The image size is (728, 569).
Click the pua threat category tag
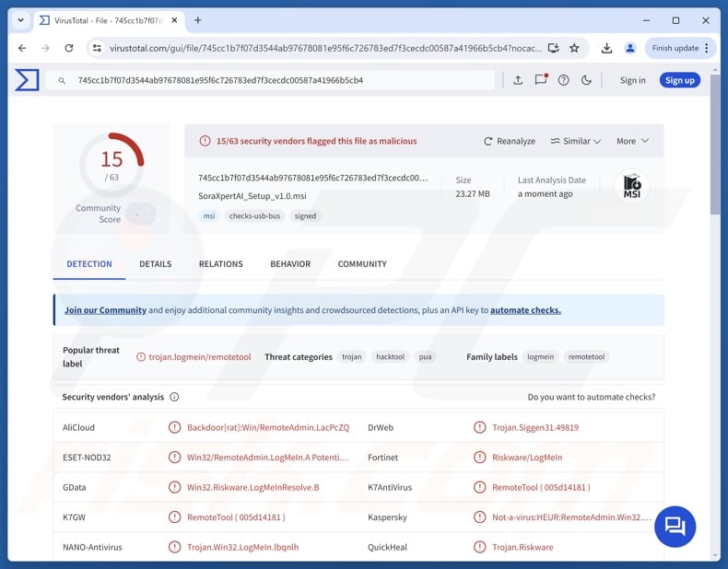pos(425,356)
